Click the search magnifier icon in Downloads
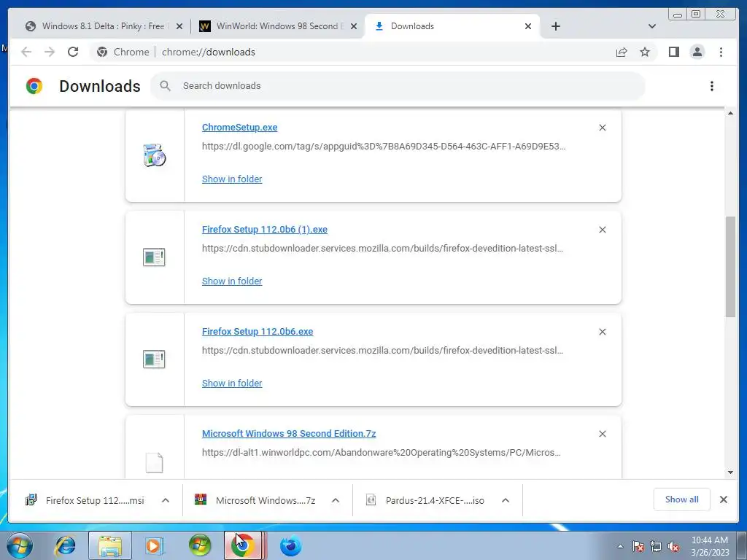The height and width of the screenshot is (560, 747). 166,86
